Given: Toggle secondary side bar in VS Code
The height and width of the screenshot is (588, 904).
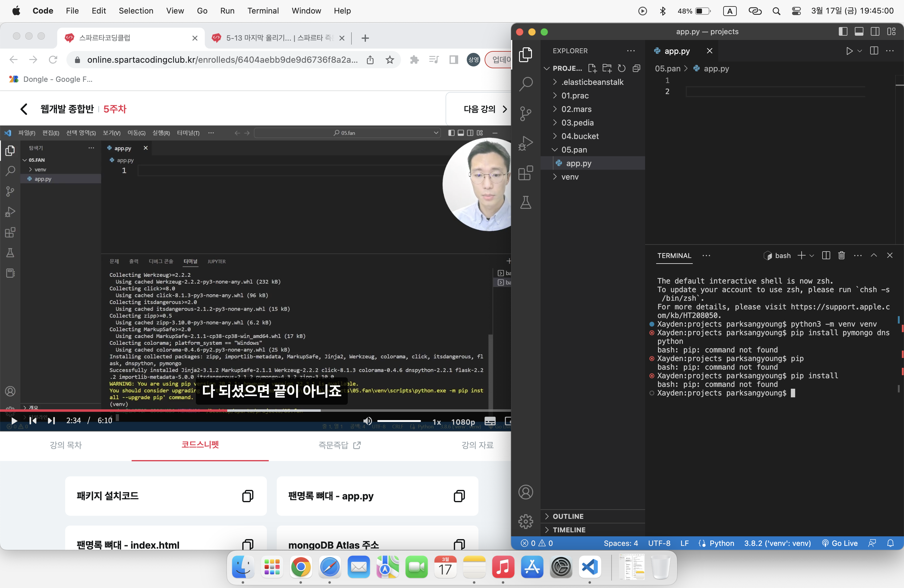Looking at the screenshot, I should 875,32.
